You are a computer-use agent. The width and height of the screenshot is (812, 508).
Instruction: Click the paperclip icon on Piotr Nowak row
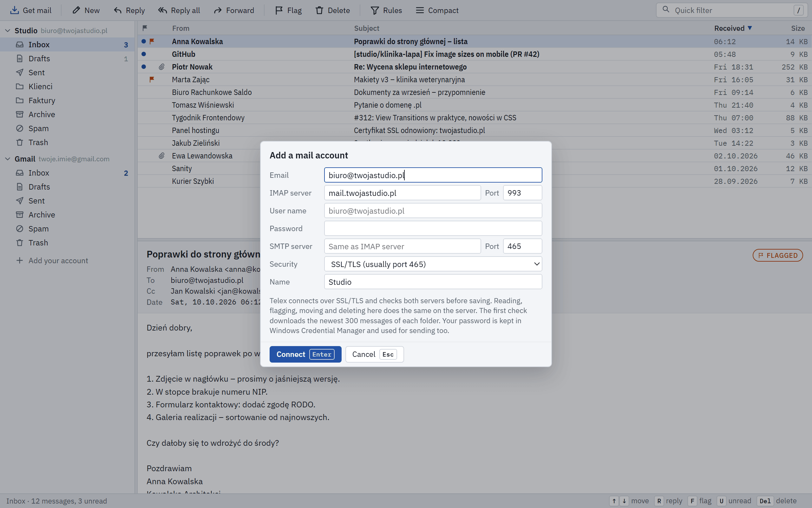click(x=162, y=67)
